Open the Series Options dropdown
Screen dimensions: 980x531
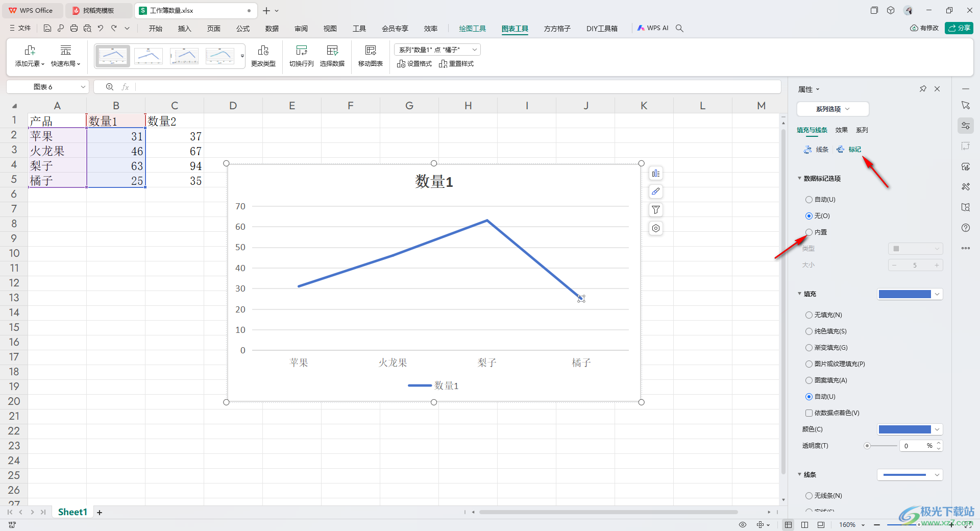click(832, 109)
